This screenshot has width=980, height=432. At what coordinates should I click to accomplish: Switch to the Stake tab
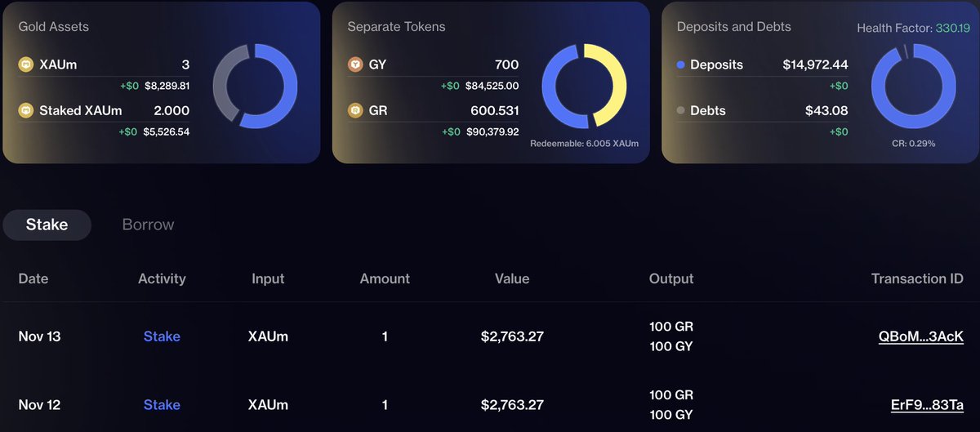click(47, 225)
